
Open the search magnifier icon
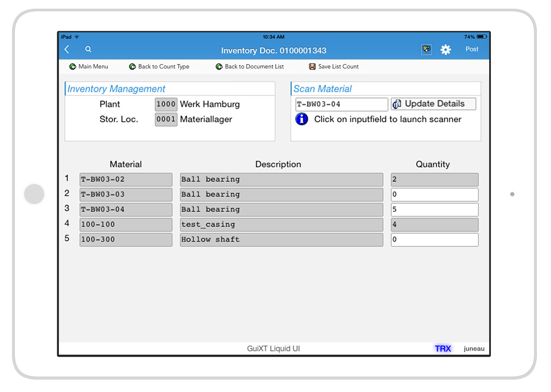(88, 49)
